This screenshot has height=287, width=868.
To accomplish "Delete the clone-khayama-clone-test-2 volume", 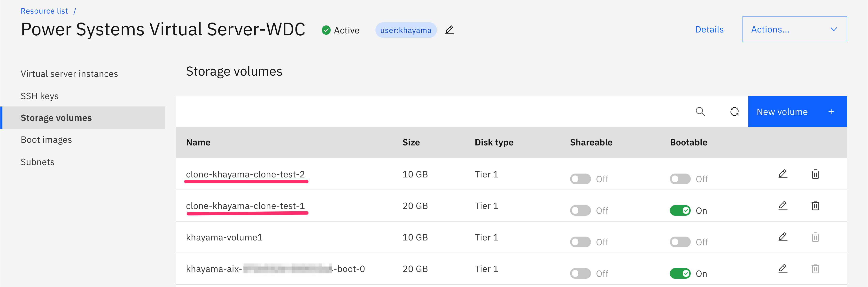I will (815, 174).
